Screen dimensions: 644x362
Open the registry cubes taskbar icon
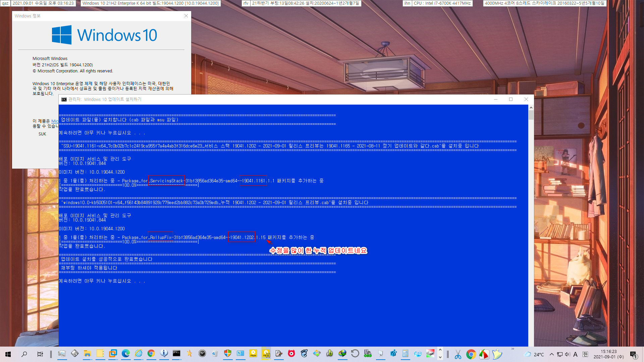coord(393,353)
